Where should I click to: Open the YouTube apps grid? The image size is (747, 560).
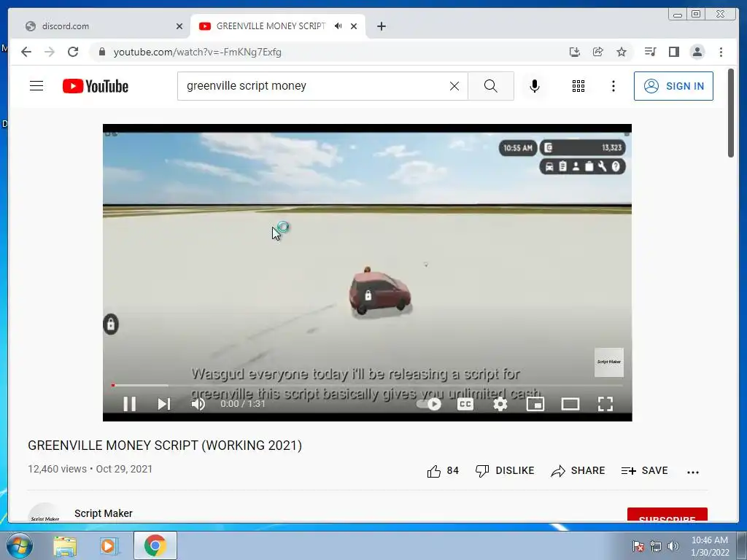pos(578,86)
